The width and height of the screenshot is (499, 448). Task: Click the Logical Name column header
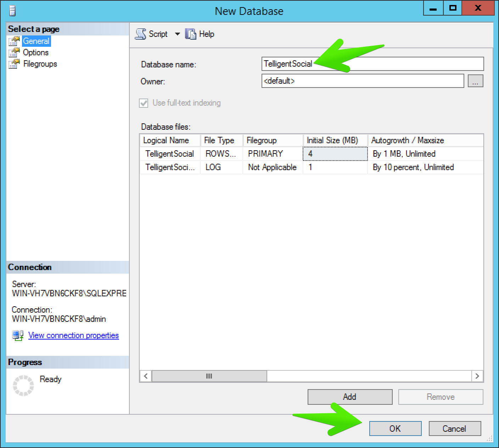170,140
